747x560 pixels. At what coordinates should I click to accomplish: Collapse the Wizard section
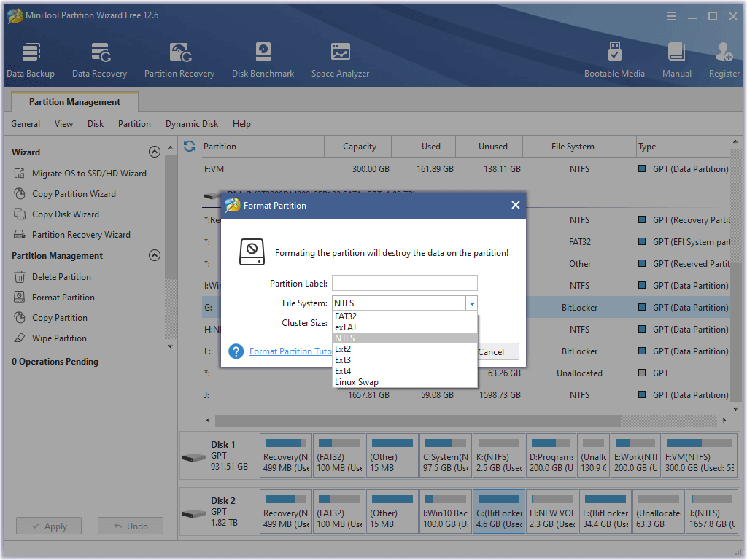(x=154, y=152)
